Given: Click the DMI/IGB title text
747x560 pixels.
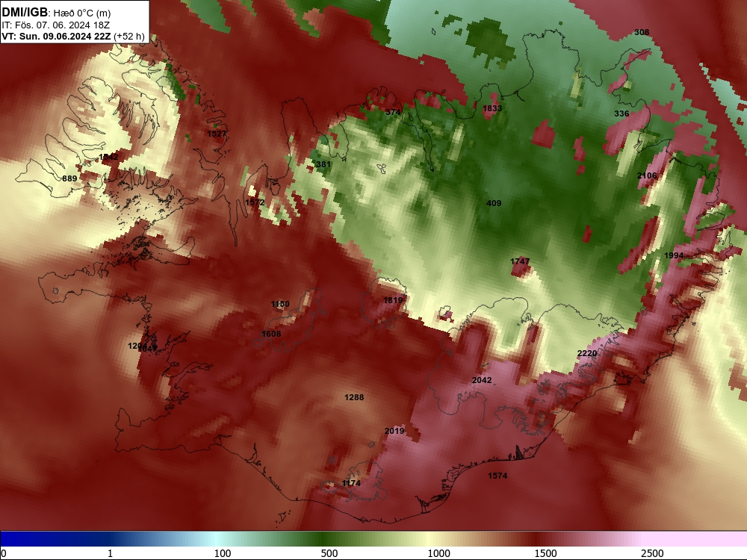Looking at the screenshot, I should (25, 12).
